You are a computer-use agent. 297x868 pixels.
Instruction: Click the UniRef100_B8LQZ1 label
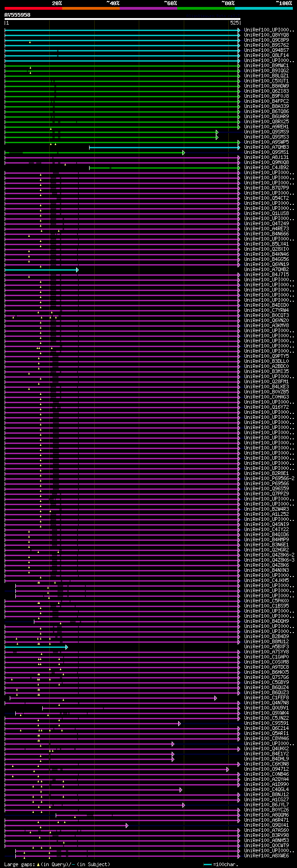coord(266,76)
